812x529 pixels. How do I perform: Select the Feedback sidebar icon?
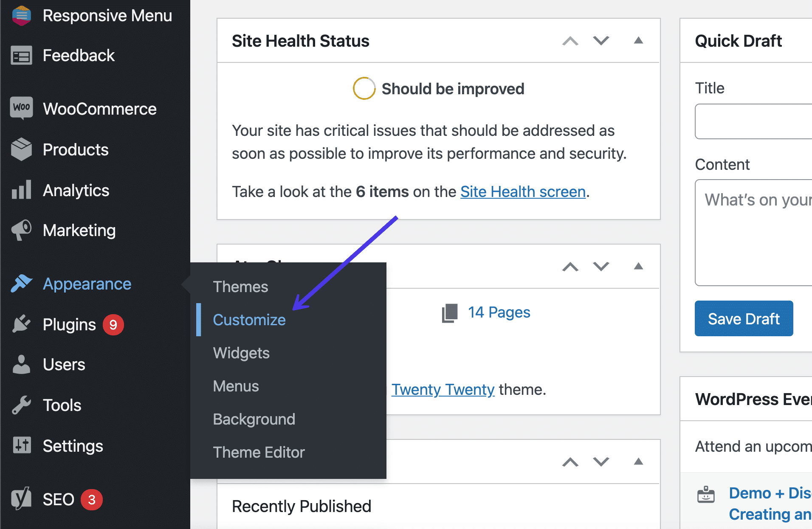point(20,55)
